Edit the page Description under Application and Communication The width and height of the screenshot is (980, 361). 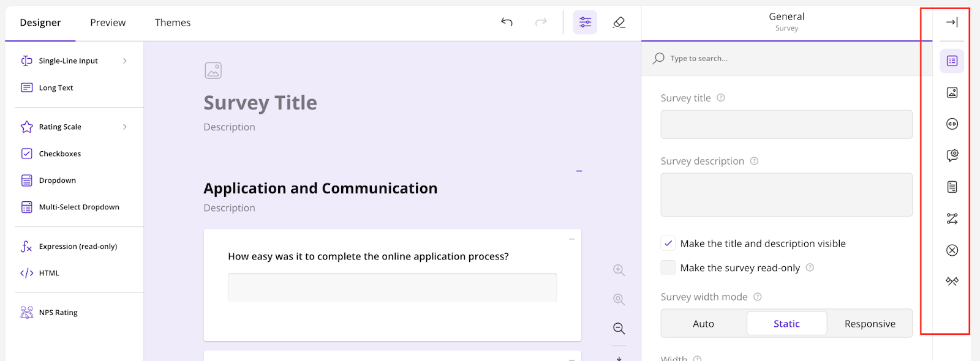pos(229,208)
